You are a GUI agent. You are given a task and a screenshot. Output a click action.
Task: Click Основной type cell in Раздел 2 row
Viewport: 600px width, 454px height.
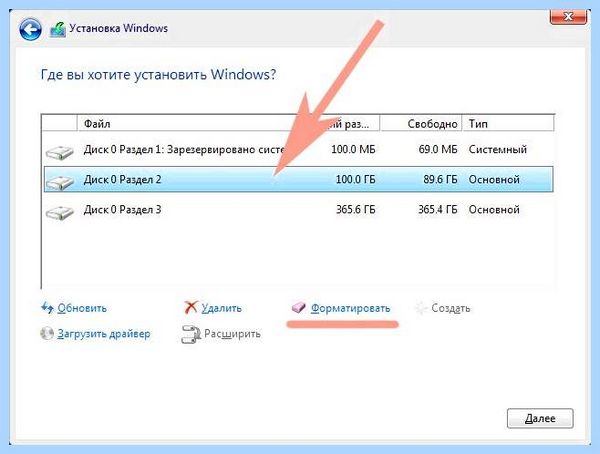494,180
